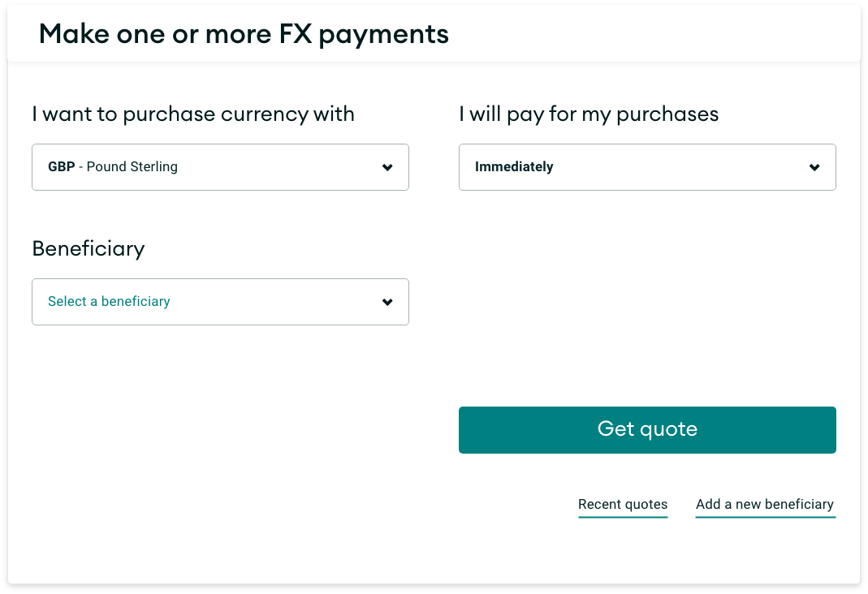Image resolution: width=868 pixels, height=594 pixels.
Task: Click the underline beneath Recent quotes
Action: pos(623,517)
